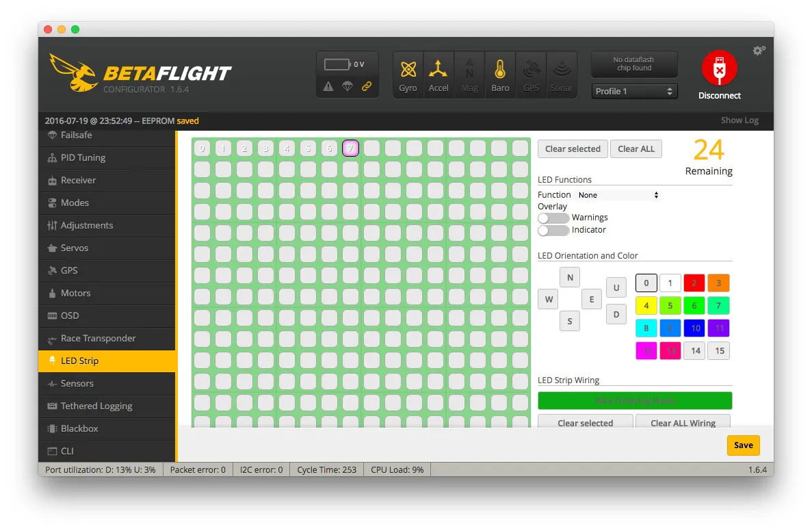812x531 pixels.
Task: Click the Baro thermometer icon
Action: [500, 70]
